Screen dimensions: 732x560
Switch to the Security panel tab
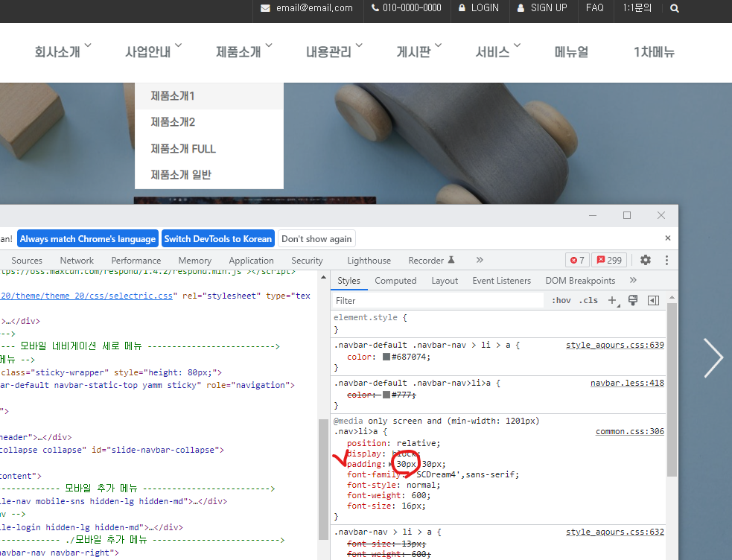click(307, 261)
